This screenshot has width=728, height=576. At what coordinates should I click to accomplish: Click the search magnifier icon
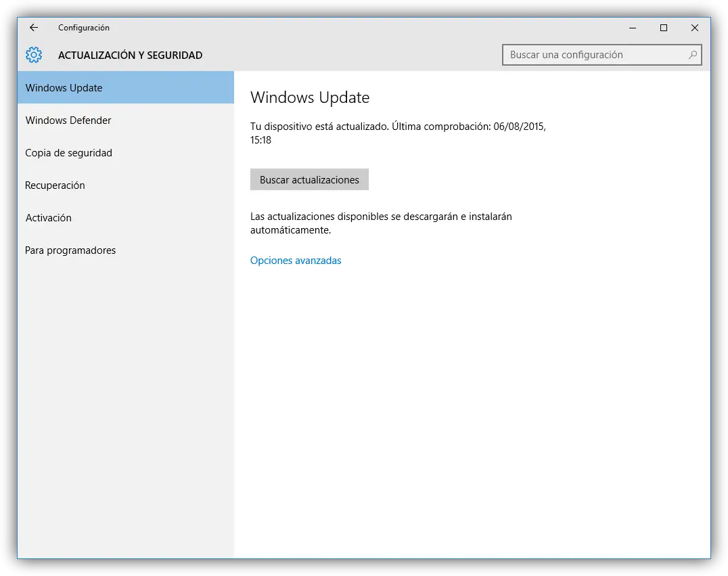coord(692,55)
